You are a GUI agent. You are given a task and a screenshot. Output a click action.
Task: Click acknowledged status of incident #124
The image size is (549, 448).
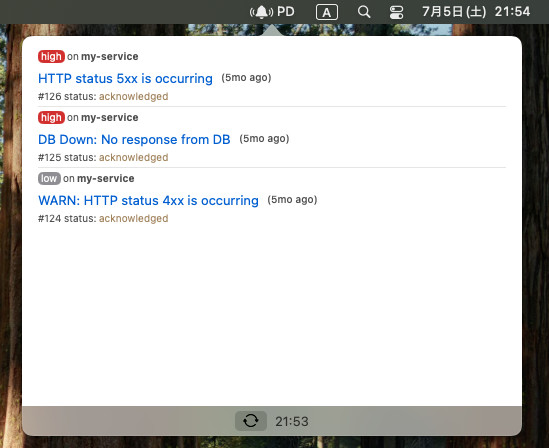[133, 218]
